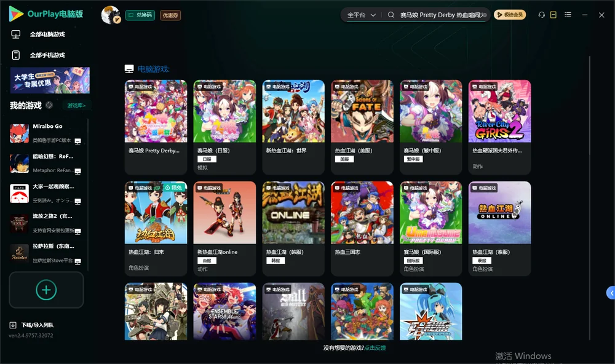This screenshot has width=615, height=364.
Task: Open customer service headset icon
Action: click(x=542, y=15)
